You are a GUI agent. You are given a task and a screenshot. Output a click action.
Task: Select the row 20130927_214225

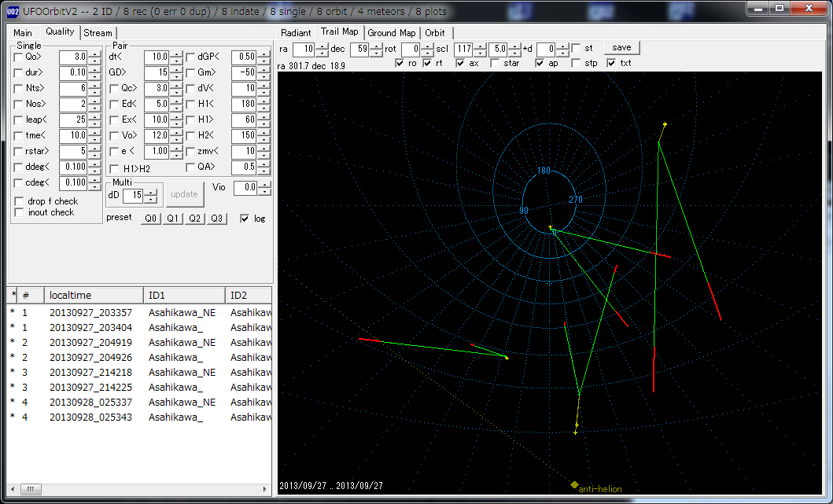coord(139,387)
